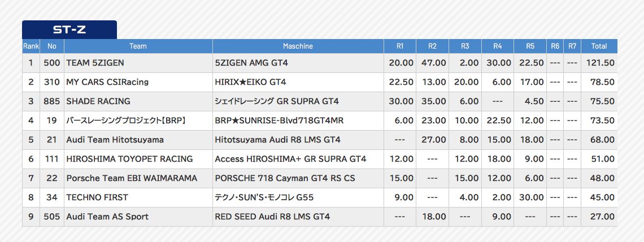
Task: Click RED SEED Audi R8 LMS GT4
Action: click(x=272, y=217)
